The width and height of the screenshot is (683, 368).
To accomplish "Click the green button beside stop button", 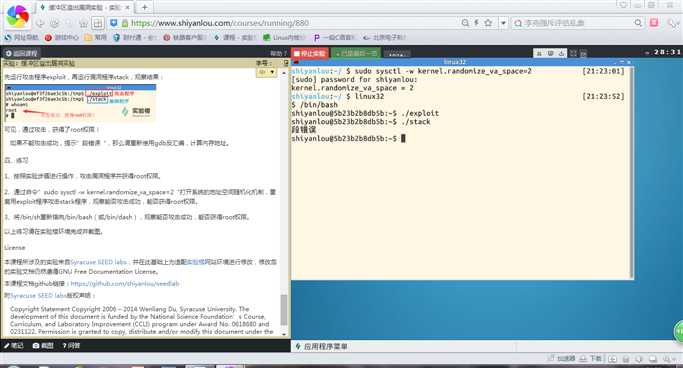I will tap(356, 53).
